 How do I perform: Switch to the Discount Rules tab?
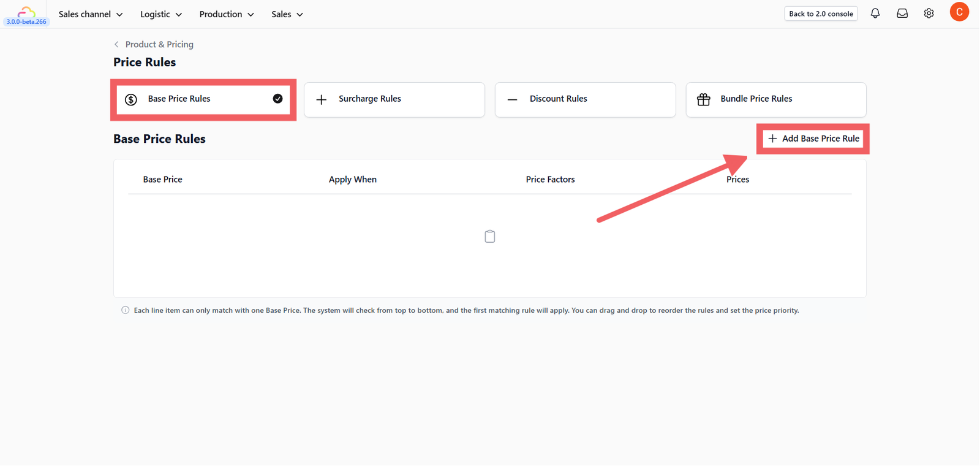(x=586, y=99)
